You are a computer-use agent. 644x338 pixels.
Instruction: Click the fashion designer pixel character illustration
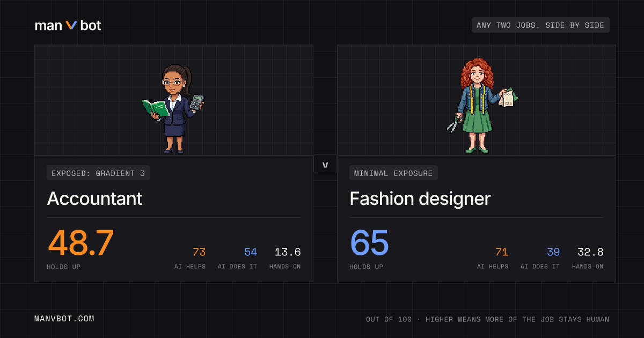coord(481,106)
